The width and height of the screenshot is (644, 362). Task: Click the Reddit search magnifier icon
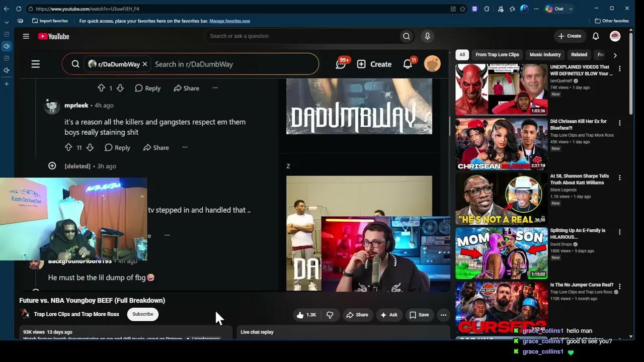pos(75,64)
